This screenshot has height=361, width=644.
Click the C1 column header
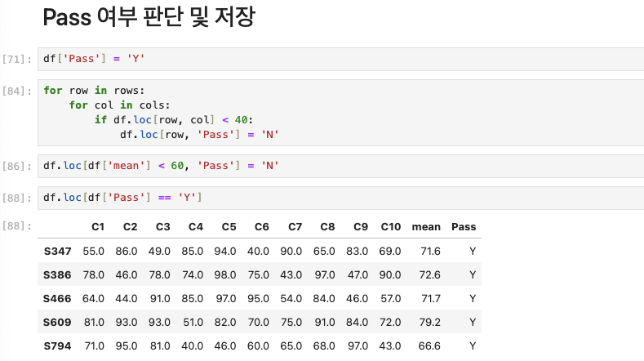98,227
